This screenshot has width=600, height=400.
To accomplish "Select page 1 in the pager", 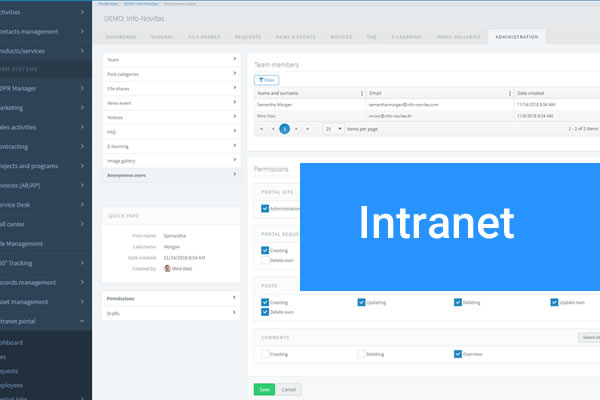I will pyautogui.click(x=285, y=129).
